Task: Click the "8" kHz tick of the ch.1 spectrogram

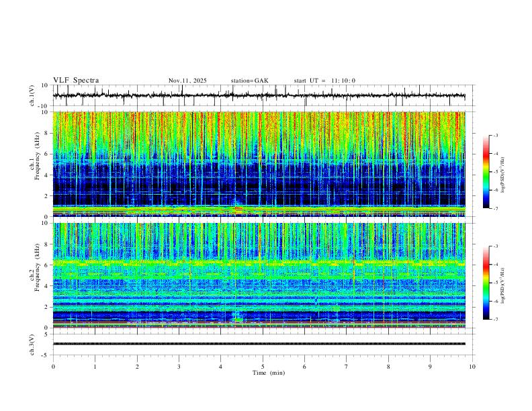Action: tap(46, 133)
